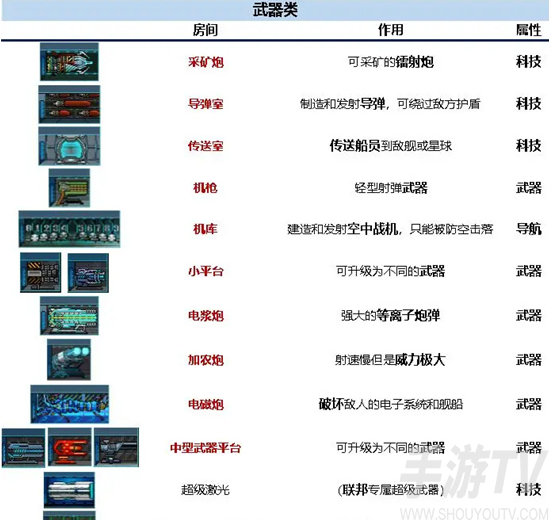Click 武器 attribute in 电浆炮 row

click(x=529, y=316)
